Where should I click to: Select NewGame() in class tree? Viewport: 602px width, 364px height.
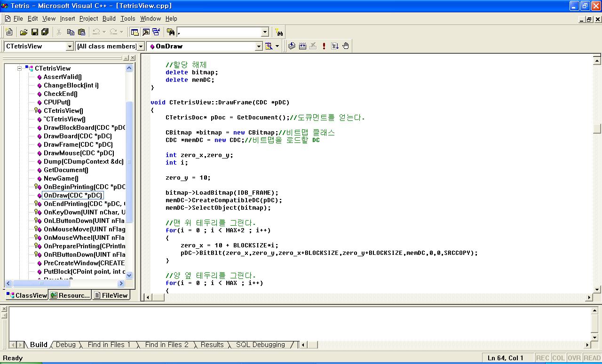click(x=61, y=178)
